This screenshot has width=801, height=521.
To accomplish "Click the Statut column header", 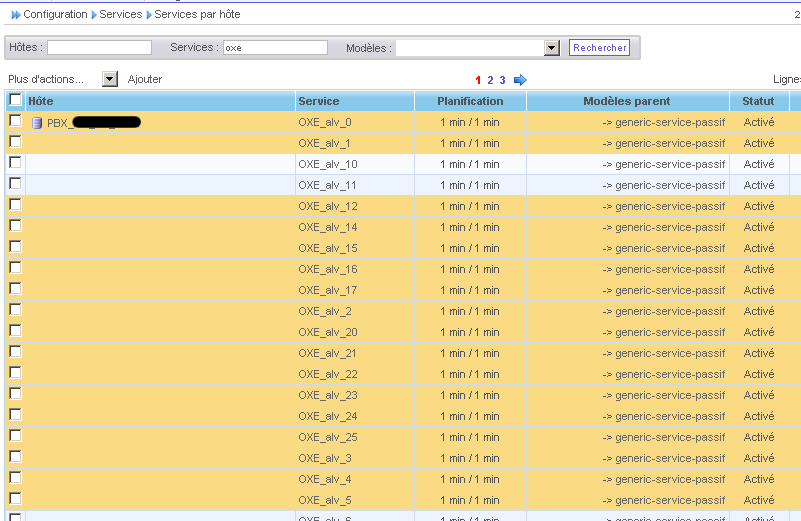I will 758,101.
